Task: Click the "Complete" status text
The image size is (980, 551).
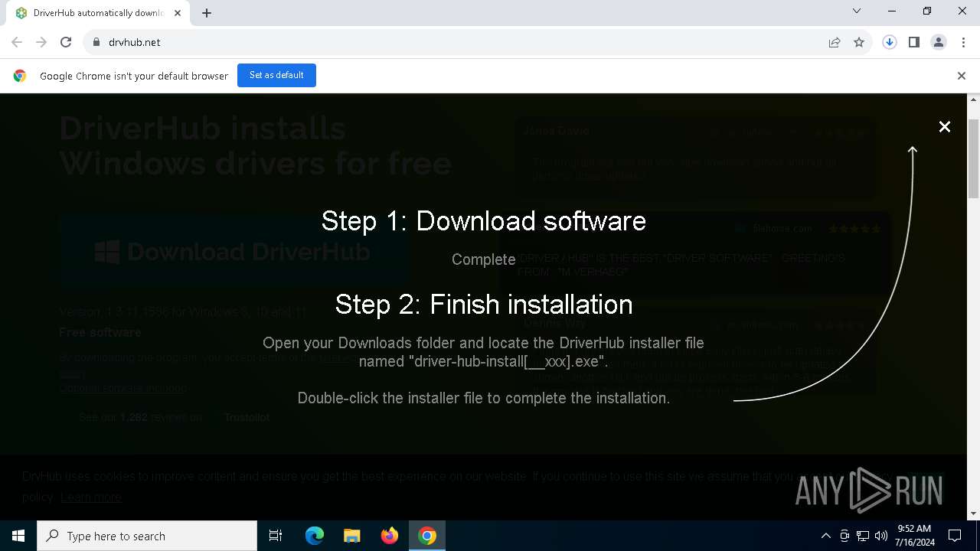Action: tap(484, 259)
